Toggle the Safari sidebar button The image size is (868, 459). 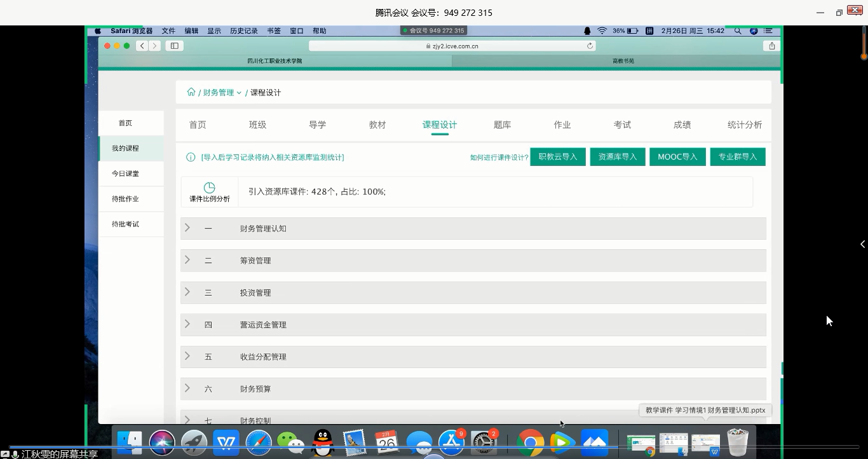pyautogui.click(x=174, y=46)
